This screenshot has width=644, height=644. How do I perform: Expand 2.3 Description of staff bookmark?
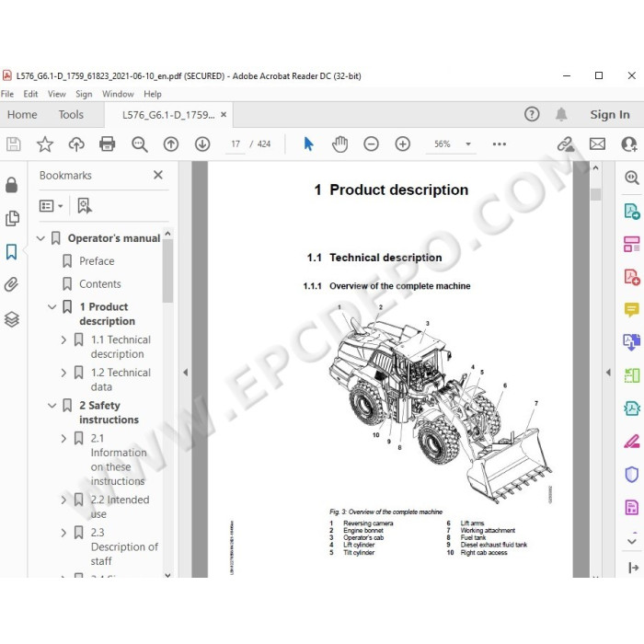[x=63, y=533]
